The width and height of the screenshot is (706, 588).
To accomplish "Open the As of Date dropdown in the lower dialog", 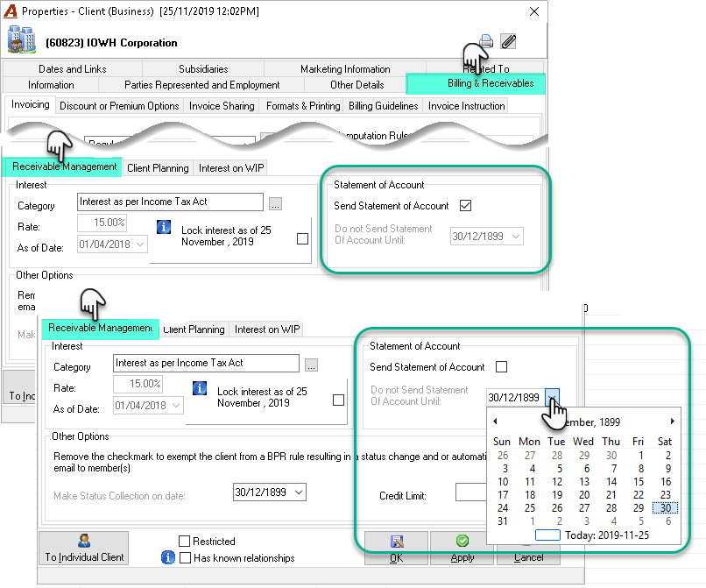I will coord(176,406).
